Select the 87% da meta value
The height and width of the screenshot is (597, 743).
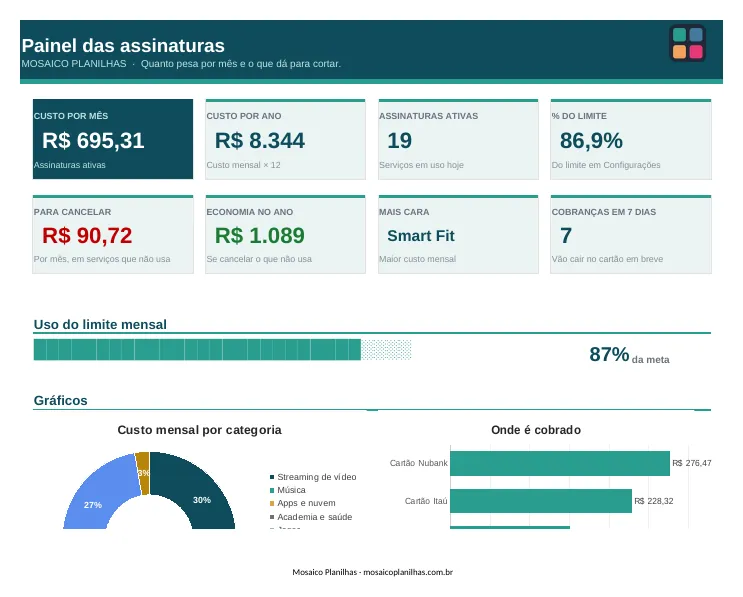pos(629,355)
